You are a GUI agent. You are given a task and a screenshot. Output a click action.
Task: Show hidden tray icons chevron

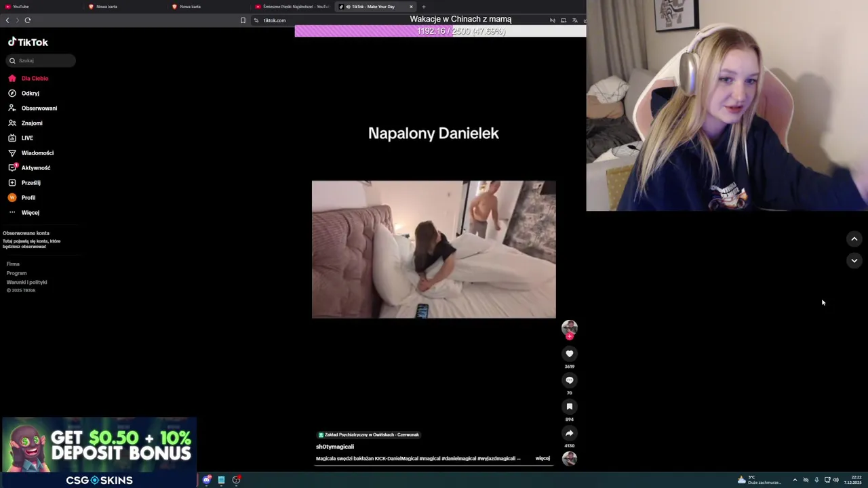(795, 480)
